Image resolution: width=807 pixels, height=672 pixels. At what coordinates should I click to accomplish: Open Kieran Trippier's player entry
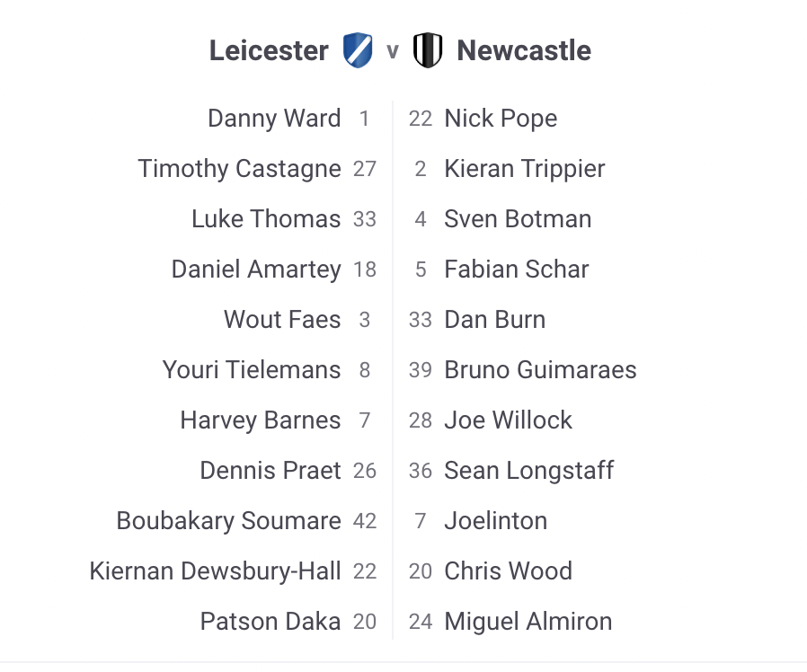525,169
